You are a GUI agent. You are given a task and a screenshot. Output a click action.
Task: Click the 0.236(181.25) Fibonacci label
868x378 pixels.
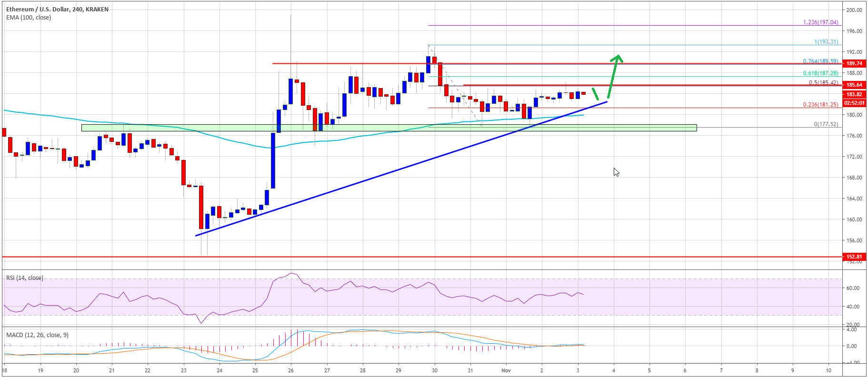(820, 105)
